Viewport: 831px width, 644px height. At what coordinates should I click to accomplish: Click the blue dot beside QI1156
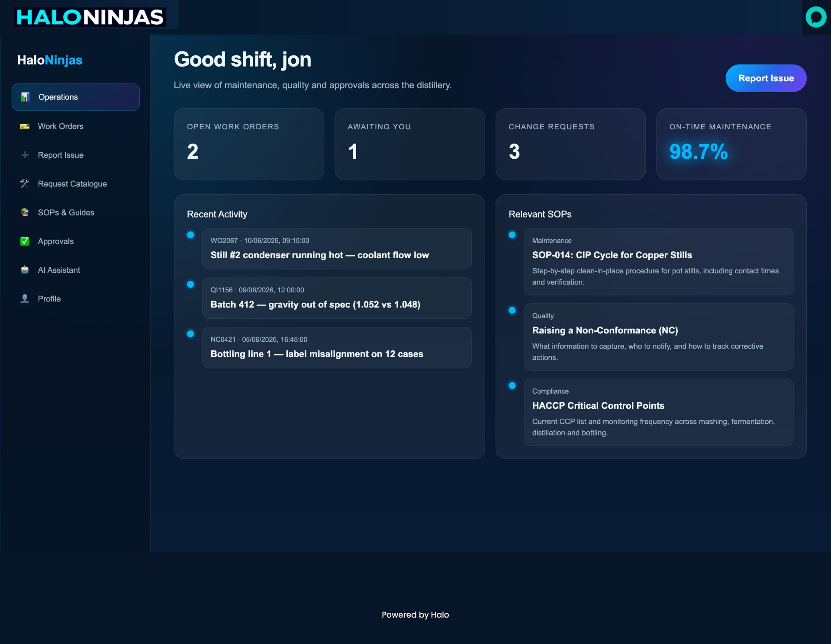(x=190, y=284)
